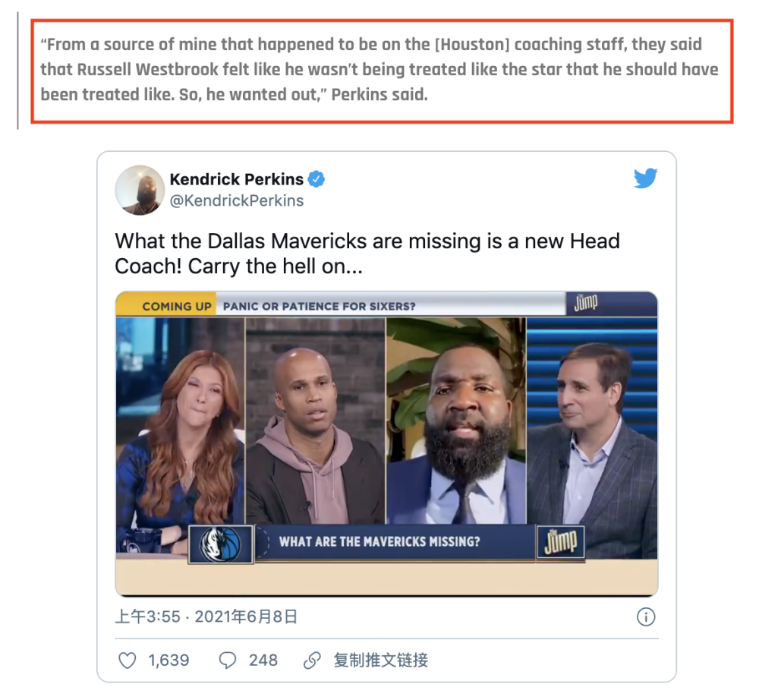Click the highlighted Perkins quote block

click(x=382, y=71)
